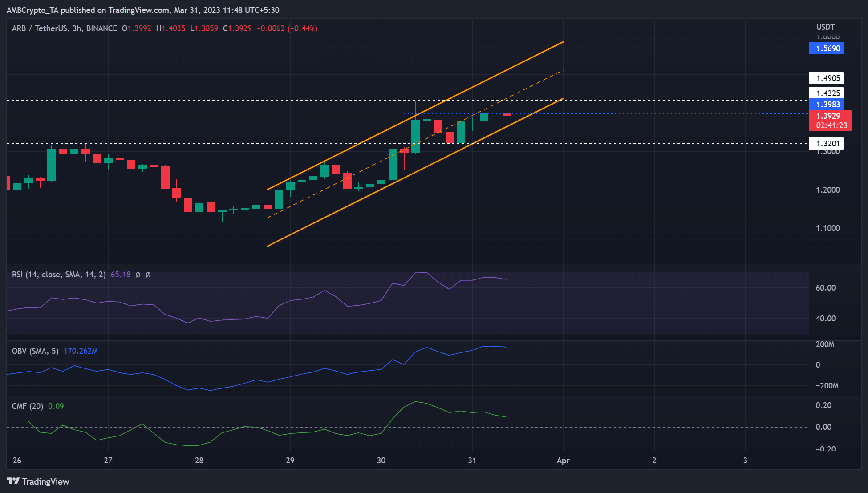This screenshot has width=868, height=493.
Task: Click the OBV value 170.262M
Action: click(x=81, y=351)
